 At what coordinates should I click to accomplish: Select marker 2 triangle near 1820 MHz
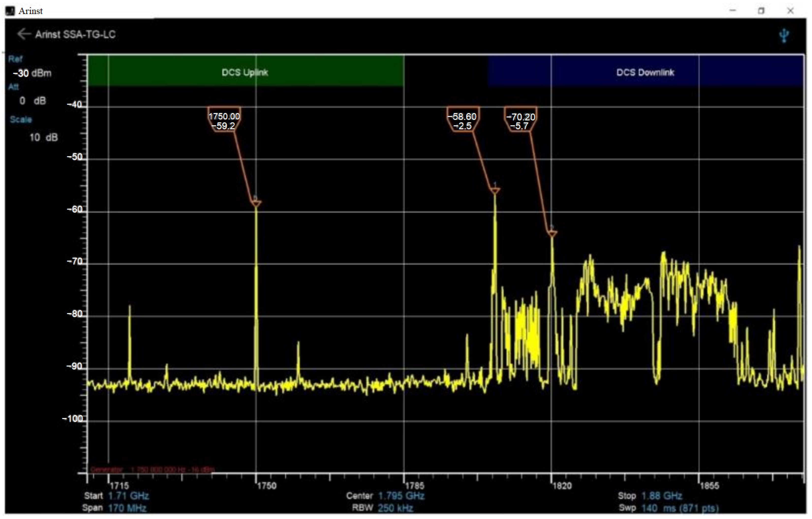pos(552,233)
